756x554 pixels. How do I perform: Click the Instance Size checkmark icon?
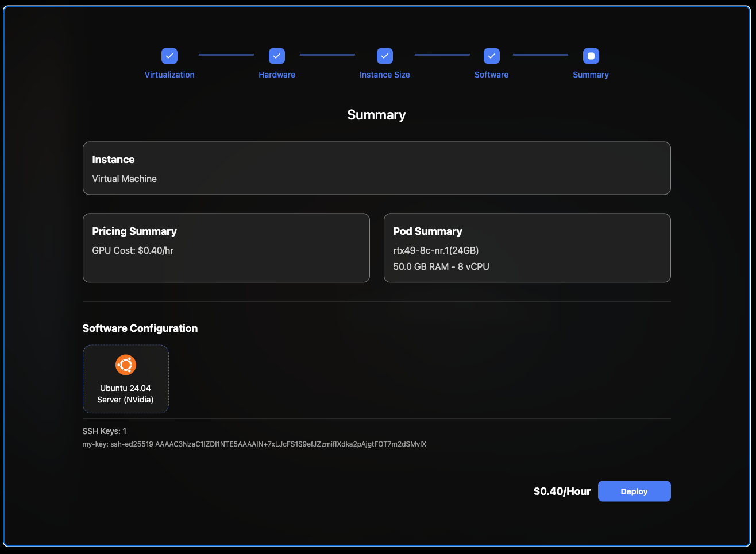point(385,56)
